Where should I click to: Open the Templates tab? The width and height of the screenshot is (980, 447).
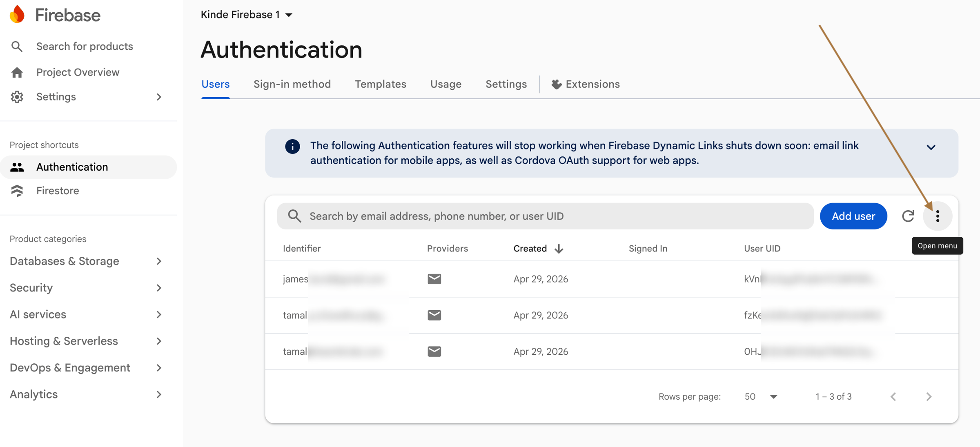[381, 85]
